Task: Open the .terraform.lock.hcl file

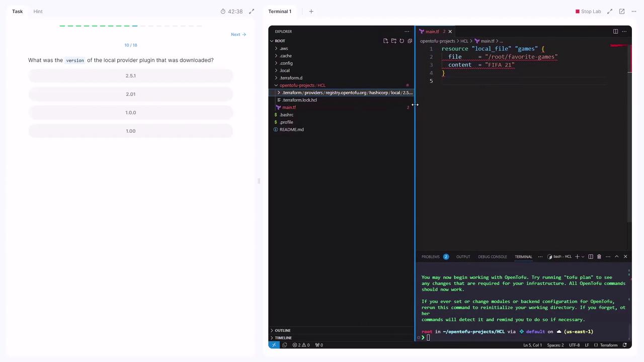Action: [299, 100]
